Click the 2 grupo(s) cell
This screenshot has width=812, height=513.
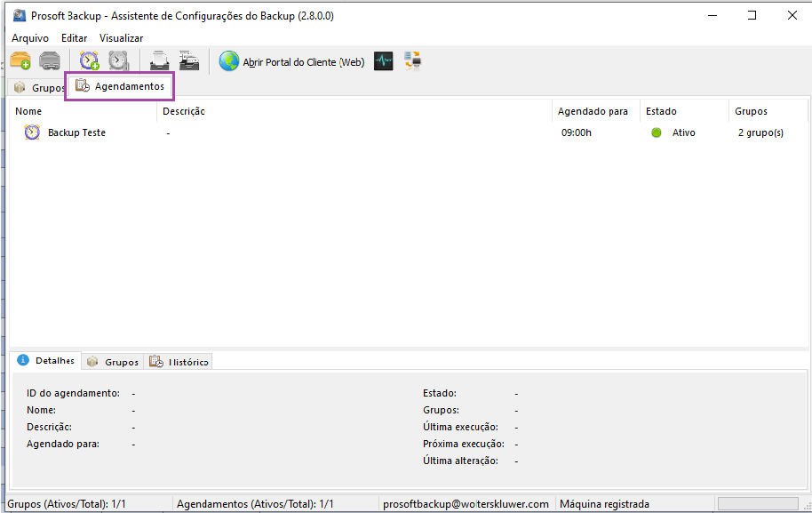(x=760, y=132)
